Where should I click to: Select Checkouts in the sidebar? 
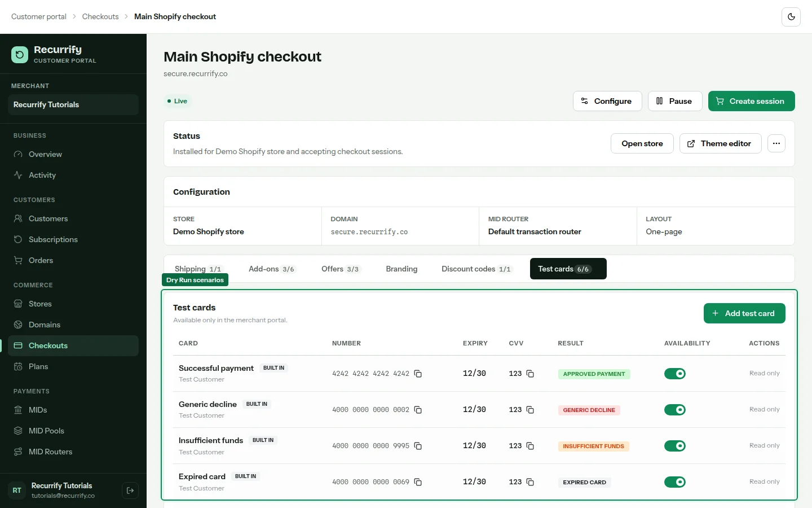click(73, 345)
